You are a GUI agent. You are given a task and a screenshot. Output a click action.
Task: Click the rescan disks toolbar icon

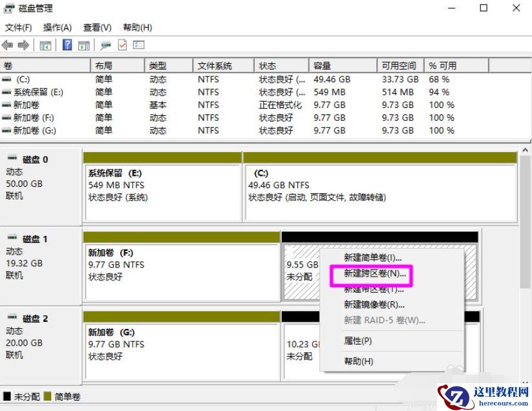[105, 45]
